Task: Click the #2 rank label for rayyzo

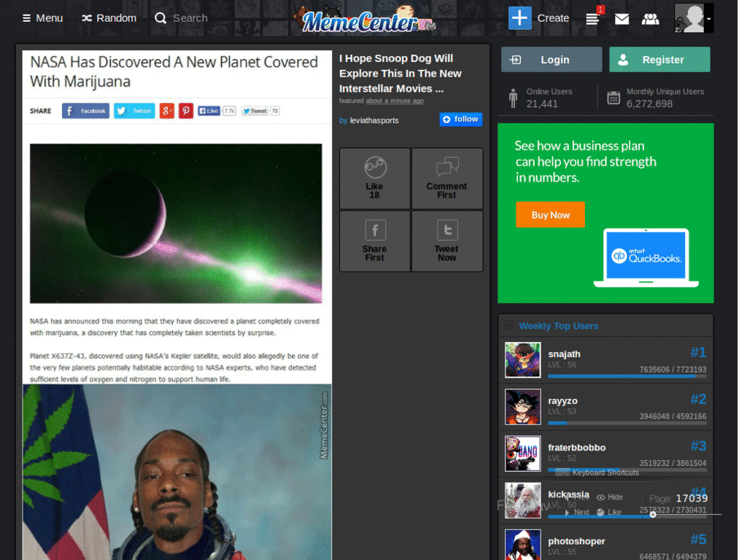Action: click(698, 399)
